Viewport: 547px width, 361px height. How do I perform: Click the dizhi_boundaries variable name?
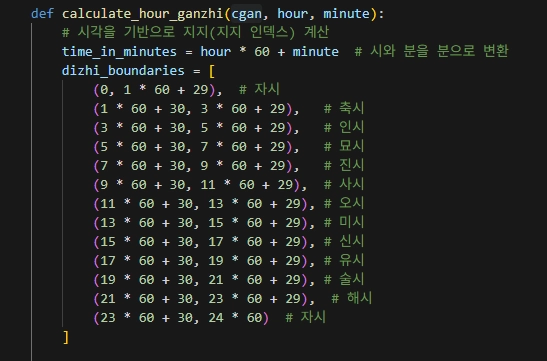(x=123, y=71)
